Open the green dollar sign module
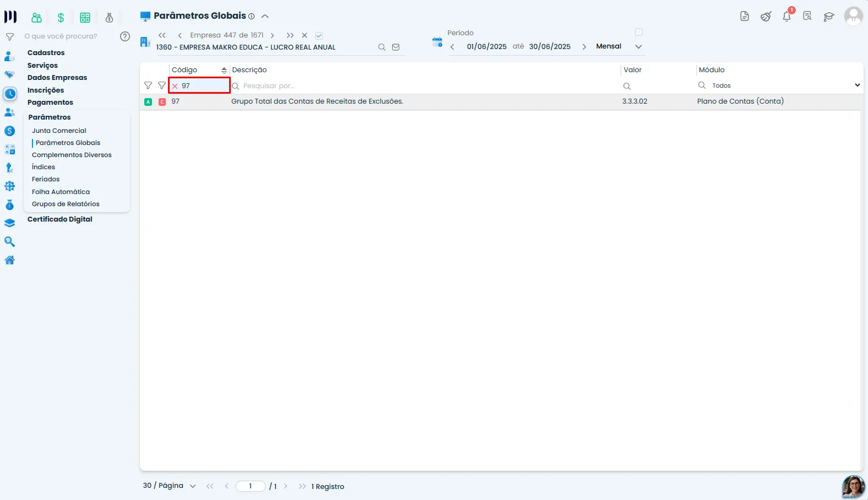 [x=61, y=18]
